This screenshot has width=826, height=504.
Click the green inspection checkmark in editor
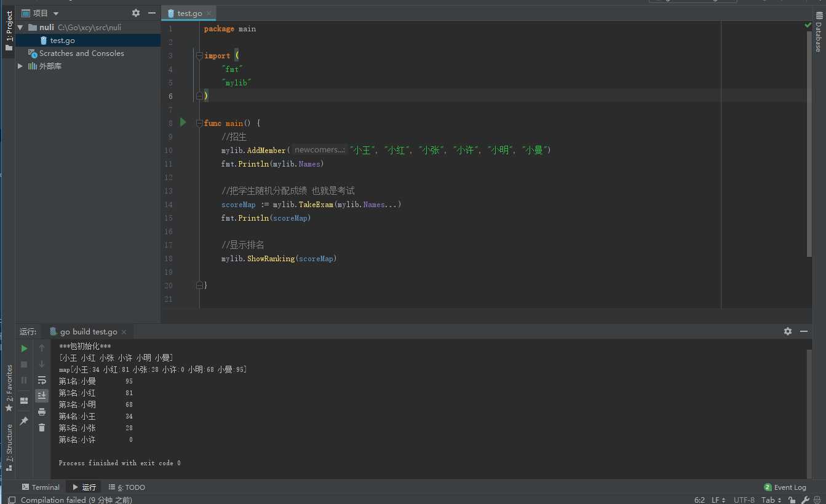pyautogui.click(x=808, y=25)
